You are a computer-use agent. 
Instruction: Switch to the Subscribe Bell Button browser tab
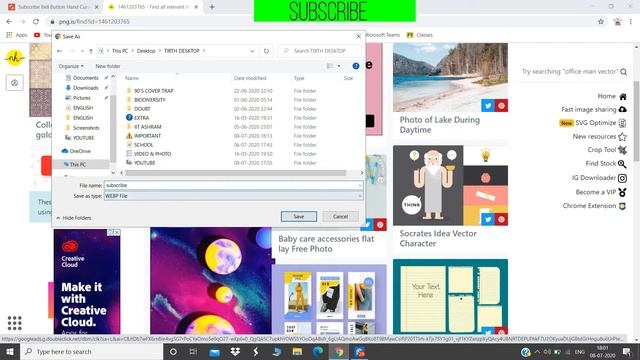click(53, 7)
